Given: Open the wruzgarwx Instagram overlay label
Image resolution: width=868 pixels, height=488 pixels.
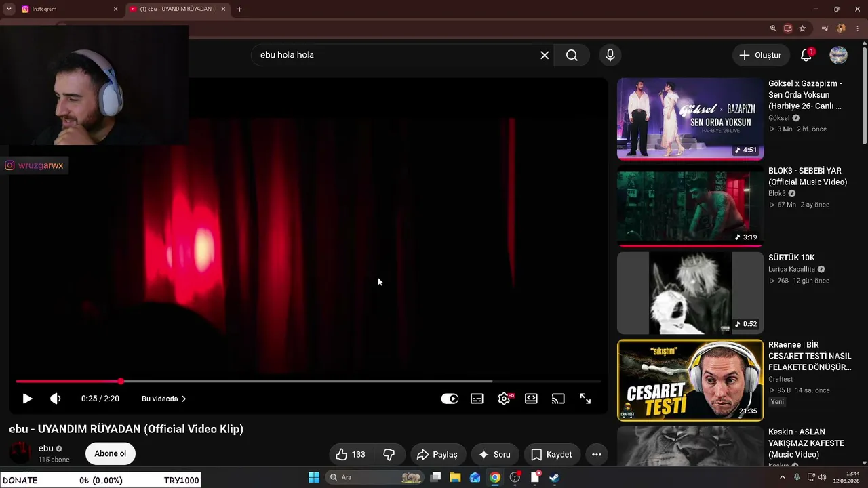Looking at the screenshot, I should pos(35,165).
